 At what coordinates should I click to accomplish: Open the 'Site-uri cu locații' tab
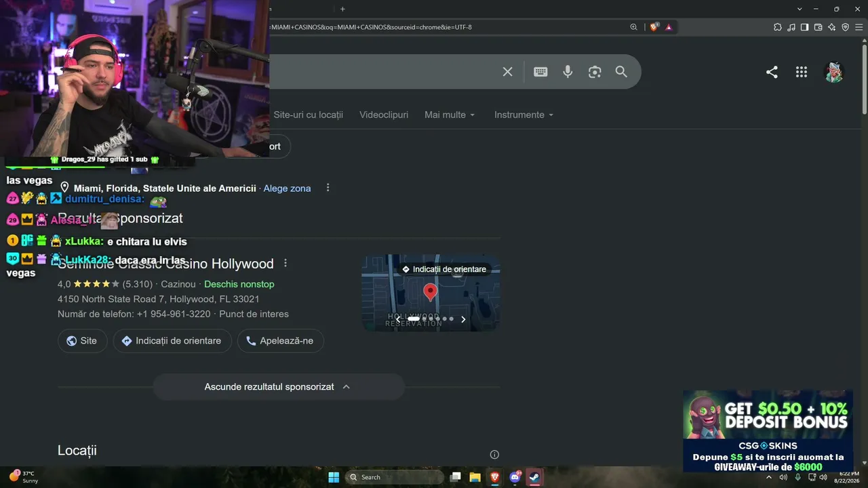coord(309,115)
